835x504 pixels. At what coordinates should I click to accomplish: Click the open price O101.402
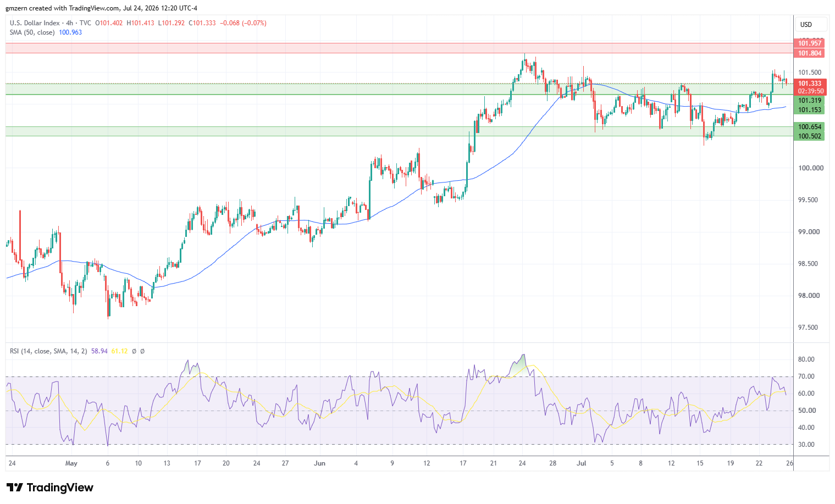pos(109,23)
